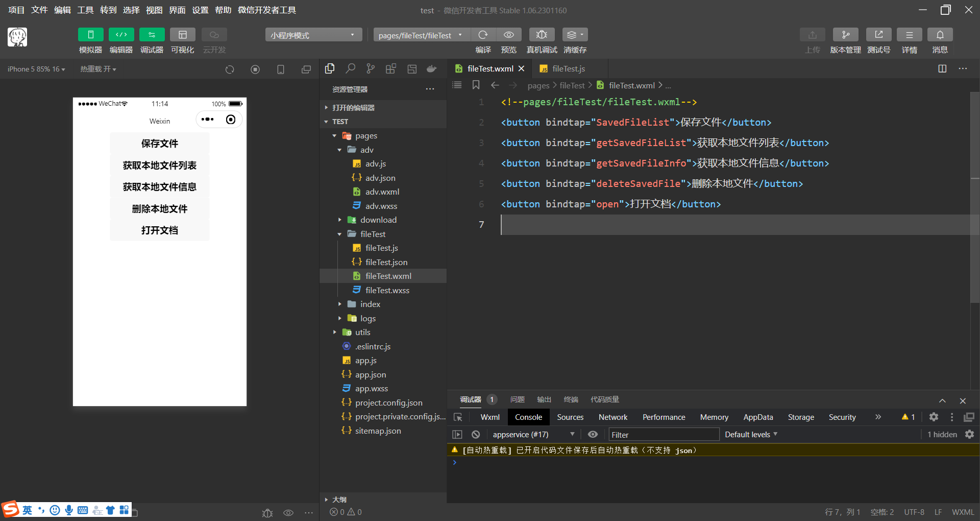
Task: Open the 小程序模式 mode dropdown
Action: point(313,35)
